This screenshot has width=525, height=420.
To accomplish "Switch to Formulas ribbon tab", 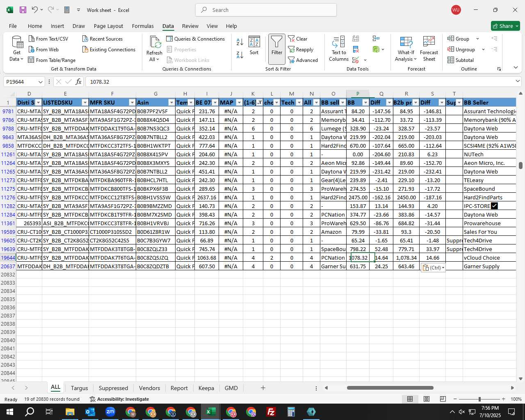I will (143, 26).
